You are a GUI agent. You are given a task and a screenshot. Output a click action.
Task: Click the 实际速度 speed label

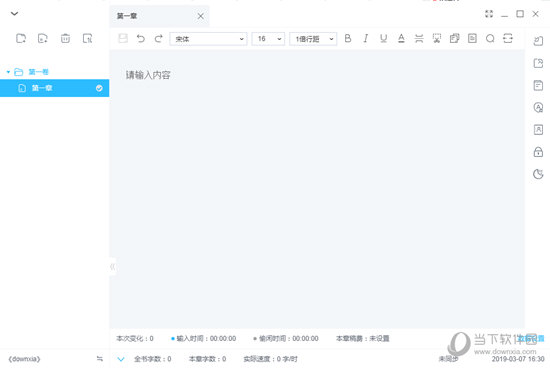click(270, 359)
